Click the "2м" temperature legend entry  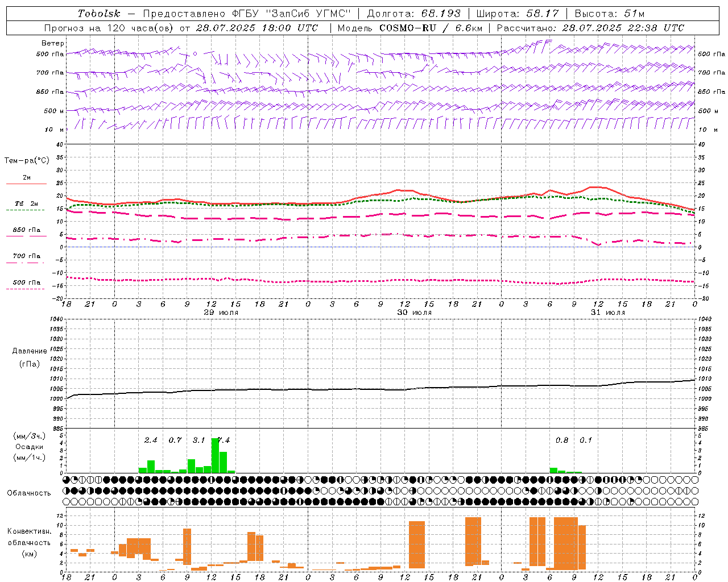tap(27, 177)
